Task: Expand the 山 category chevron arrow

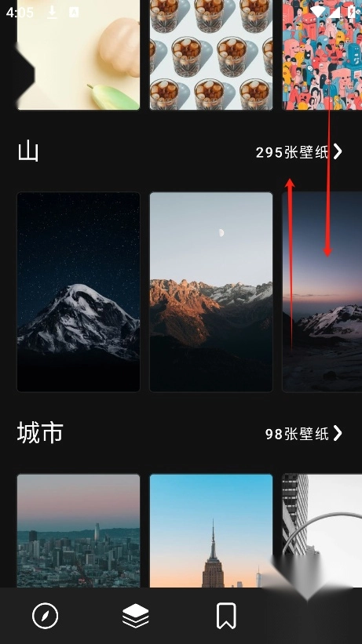Action: pos(338,151)
